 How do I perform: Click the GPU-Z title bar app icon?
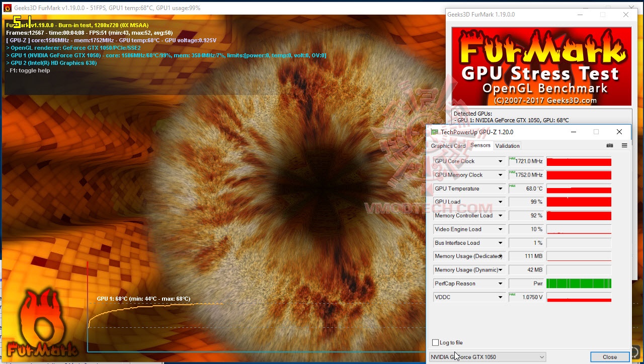tap(434, 132)
